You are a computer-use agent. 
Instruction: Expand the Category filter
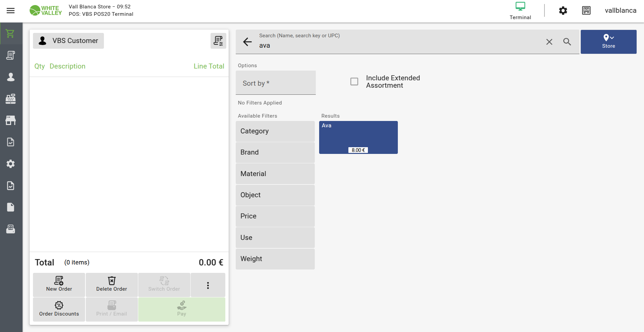click(275, 131)
